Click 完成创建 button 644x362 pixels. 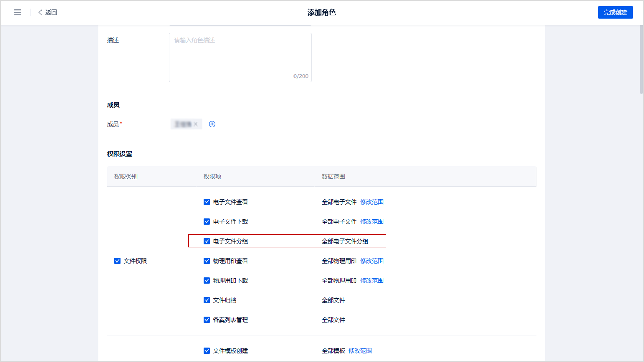pyautogui.click(x=615, y=13)
